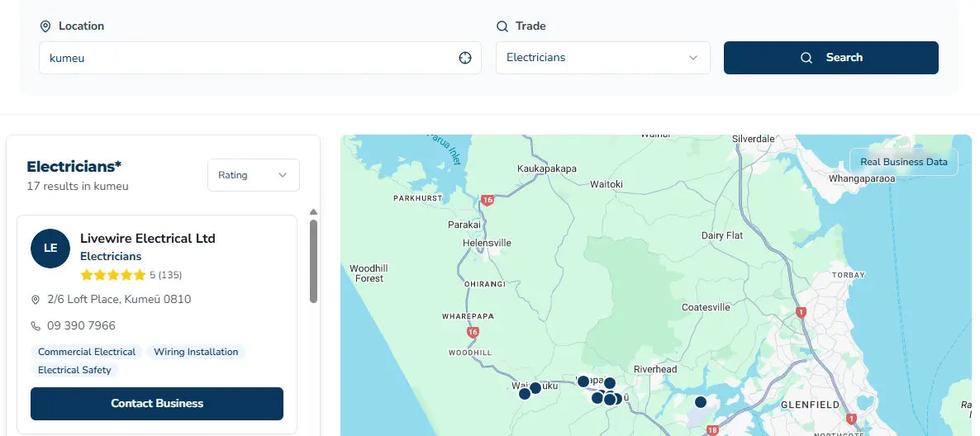Focus the Location input containing kumeu
This screenshot has height=436, width=980.
click(248, 58)
